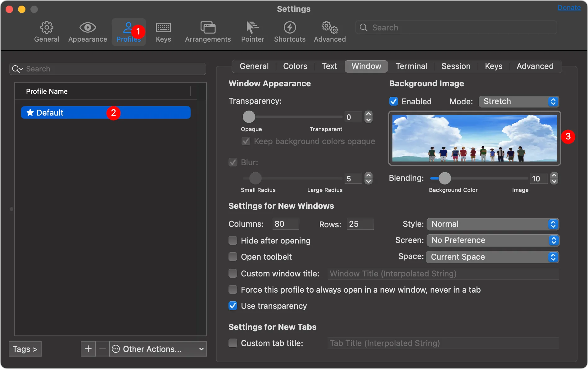Uncheck Use transparency option
Image resolution: width=588 pixels, height=369 pixels.
(x=233, y=306)
